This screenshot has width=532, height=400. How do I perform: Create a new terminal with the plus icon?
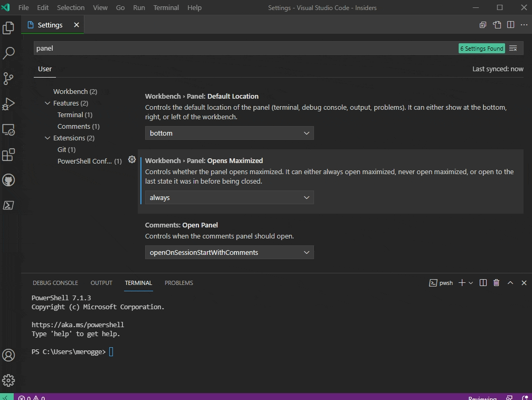[x=461, y=282]
